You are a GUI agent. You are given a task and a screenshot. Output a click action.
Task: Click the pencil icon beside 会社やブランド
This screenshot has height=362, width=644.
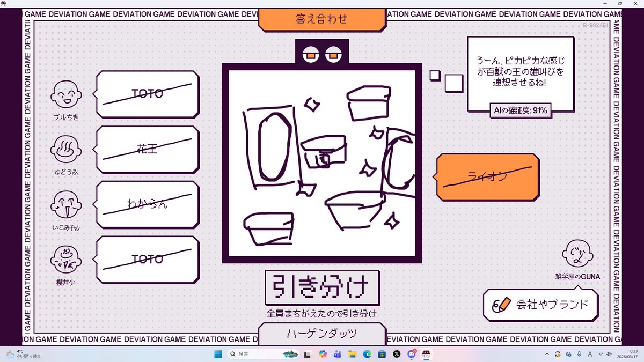[x=503, y=305]
